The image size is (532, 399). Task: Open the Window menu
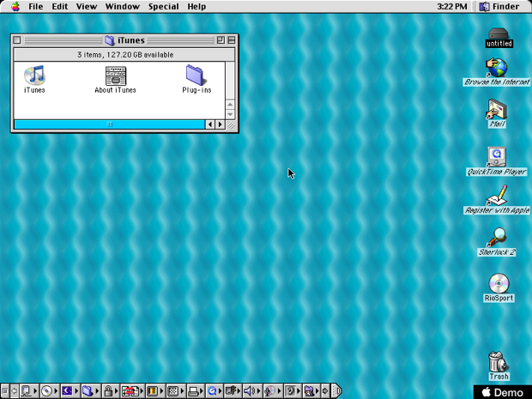tap(123, 7)
